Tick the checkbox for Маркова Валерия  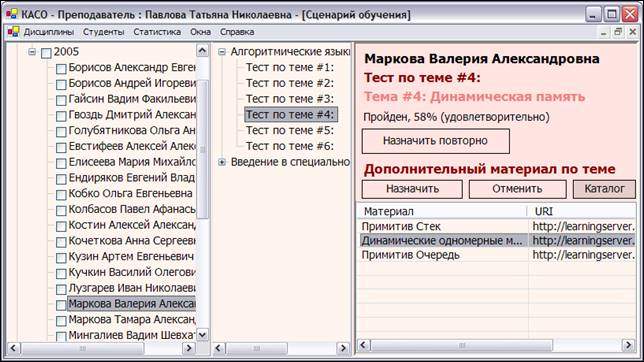point(61,305)
